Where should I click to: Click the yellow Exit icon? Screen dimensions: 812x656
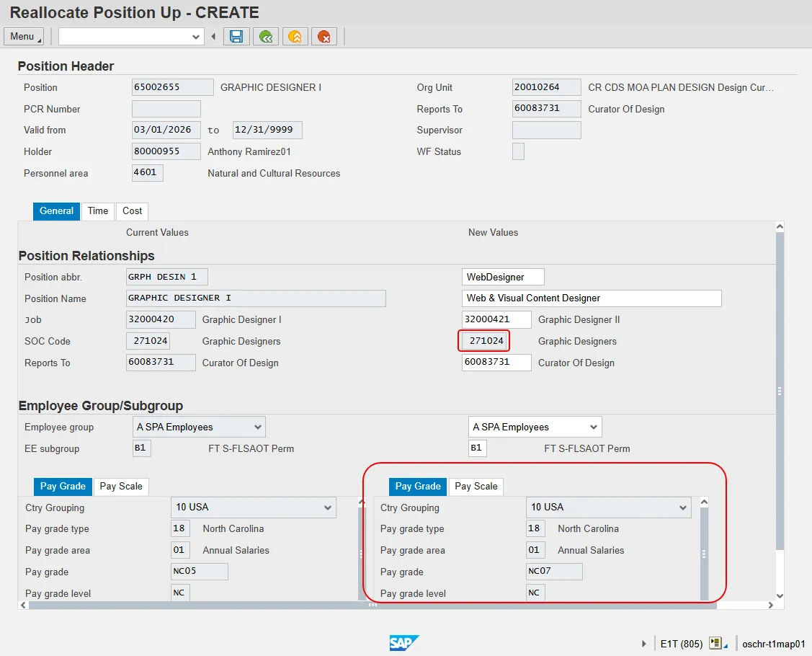pyautogui.click(x=295, y=37)
